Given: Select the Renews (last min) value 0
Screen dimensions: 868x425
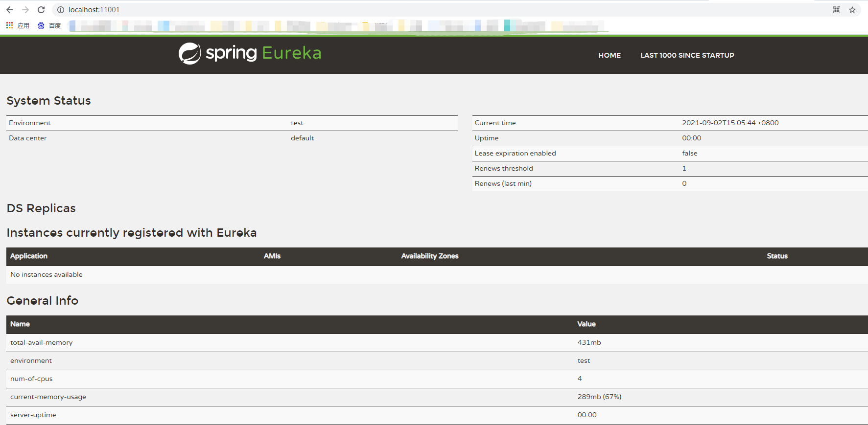Looking at the screenshot, I should [684, 183].
